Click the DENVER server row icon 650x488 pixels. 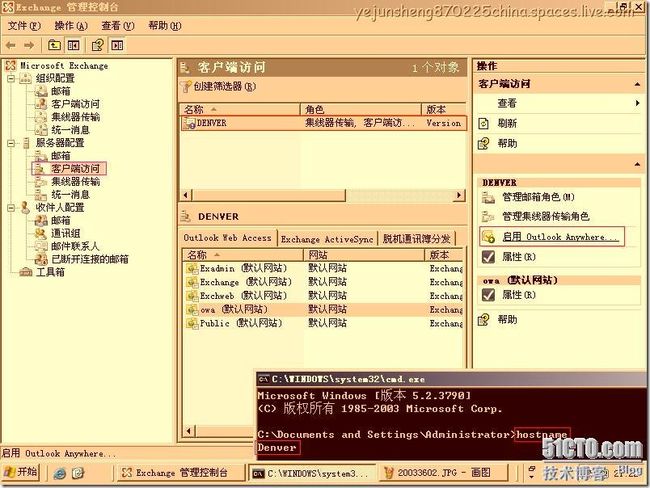tap(190, 123)
